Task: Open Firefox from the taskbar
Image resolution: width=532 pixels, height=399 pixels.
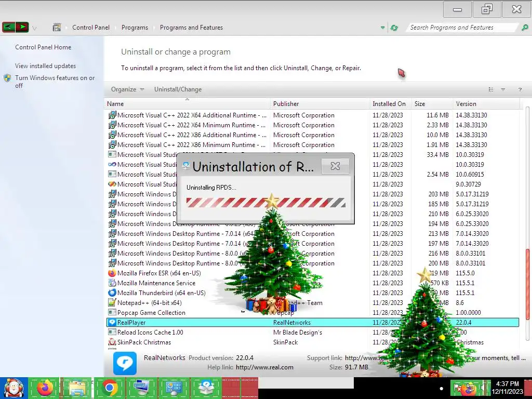Action: coord(45,388)
